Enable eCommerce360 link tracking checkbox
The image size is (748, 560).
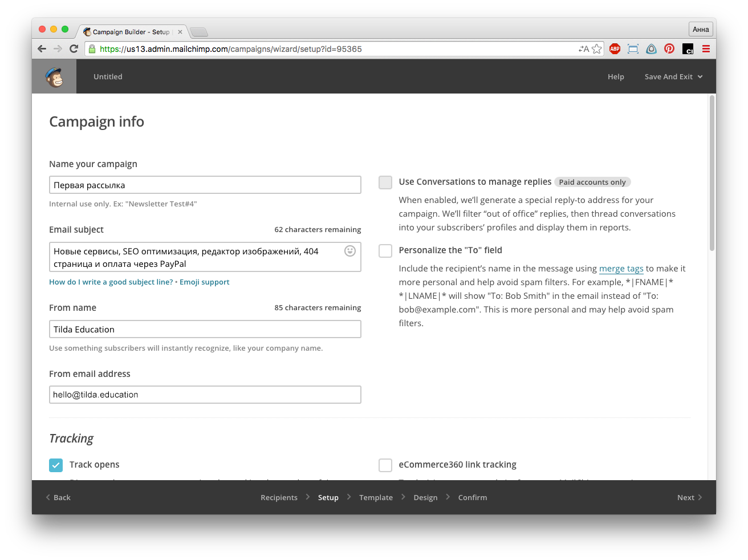point(385,465)
